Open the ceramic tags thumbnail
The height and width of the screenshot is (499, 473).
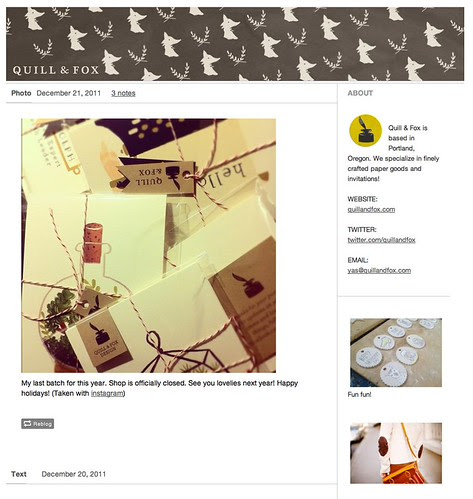click(x=396, y=353)
